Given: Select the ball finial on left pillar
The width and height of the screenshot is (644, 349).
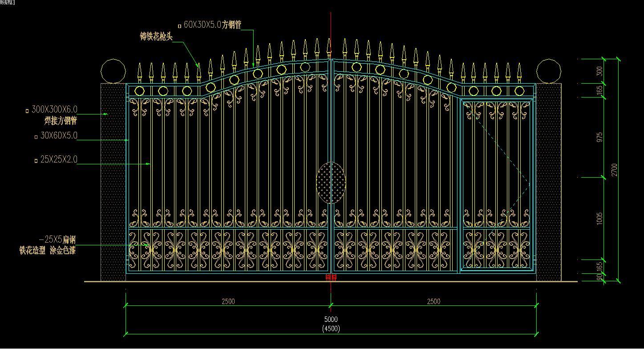Looking at the screenshot, I should point(113,71).
